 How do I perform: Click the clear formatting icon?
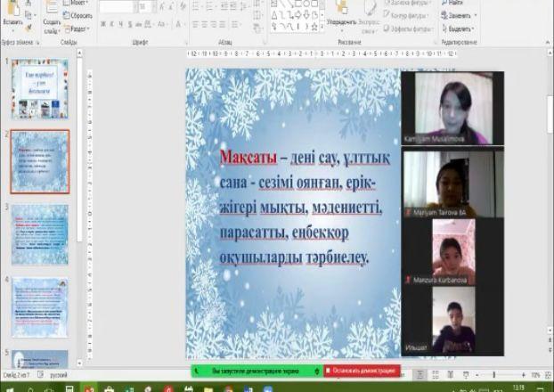pyautogui.click(x=183, y=6)
